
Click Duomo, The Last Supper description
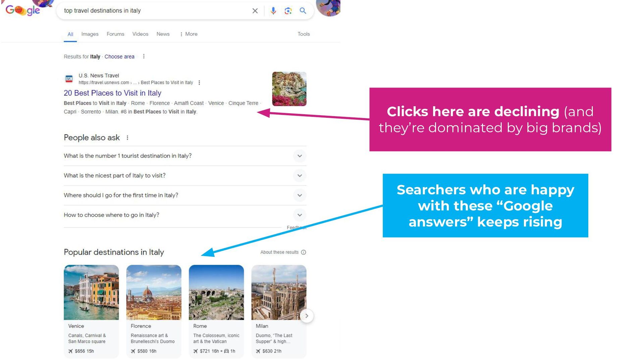[x=274, y=339]
